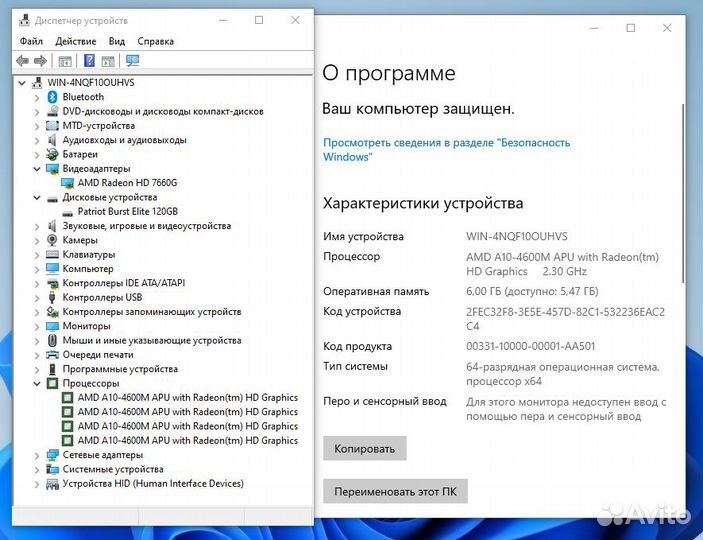The width and height of the screenshot is (703, 540).
Task: Select the Контроллеры USB row
Action: coord(102,298)
